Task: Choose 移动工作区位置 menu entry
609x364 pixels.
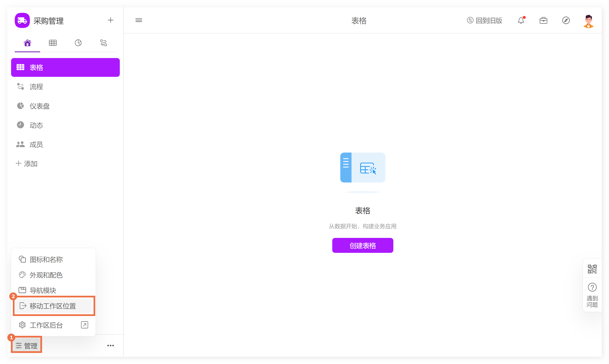Action: 53,306
